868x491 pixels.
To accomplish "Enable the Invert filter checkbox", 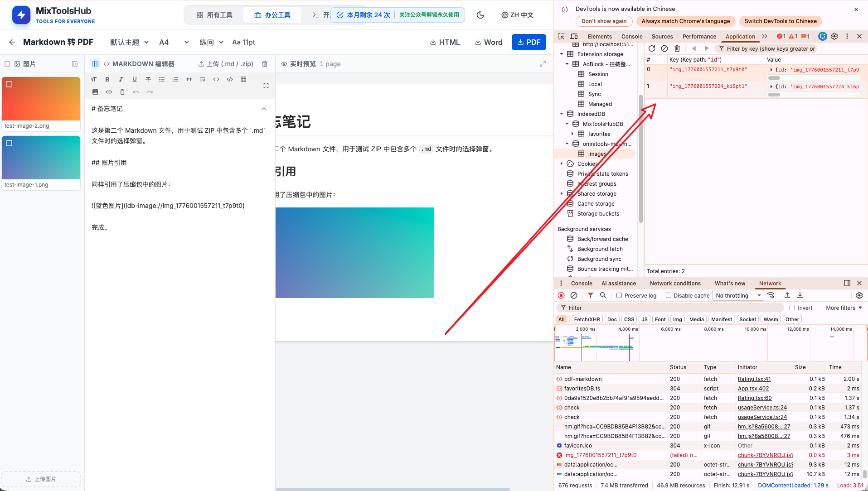I will [792, 308].
